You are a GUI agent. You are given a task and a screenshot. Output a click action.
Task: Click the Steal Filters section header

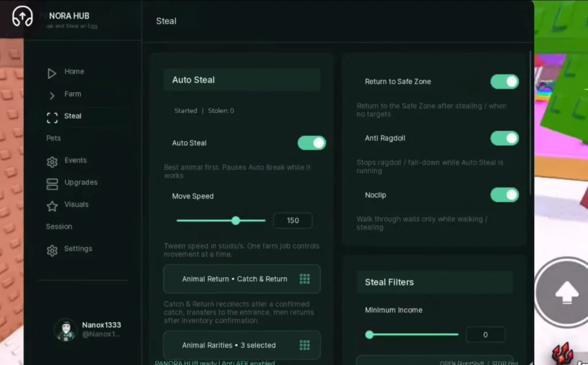(x=435, y=282)
